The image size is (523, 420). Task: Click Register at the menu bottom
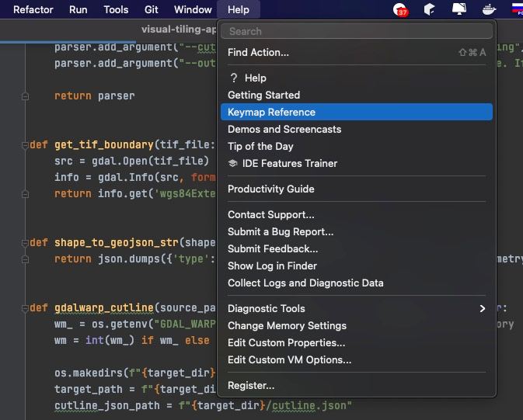(251, 385)
